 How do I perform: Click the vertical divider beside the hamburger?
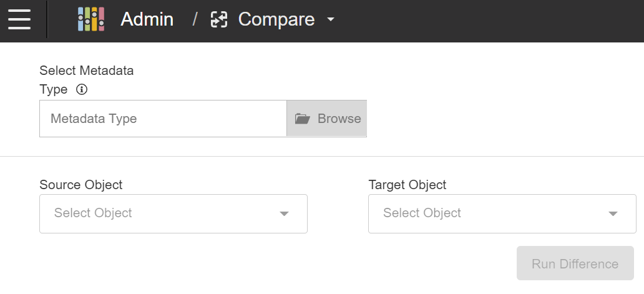pos(47,19)
